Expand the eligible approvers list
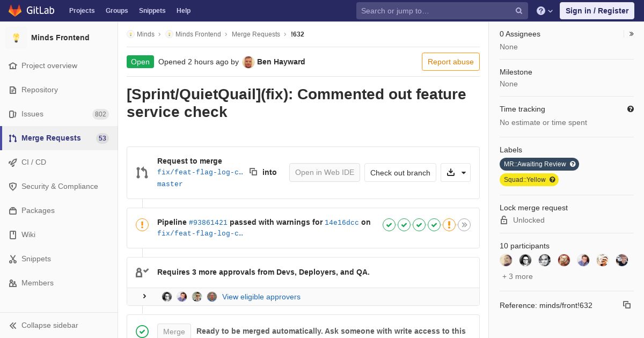Viewport: 644px width, 338px height. click(144, 296)
